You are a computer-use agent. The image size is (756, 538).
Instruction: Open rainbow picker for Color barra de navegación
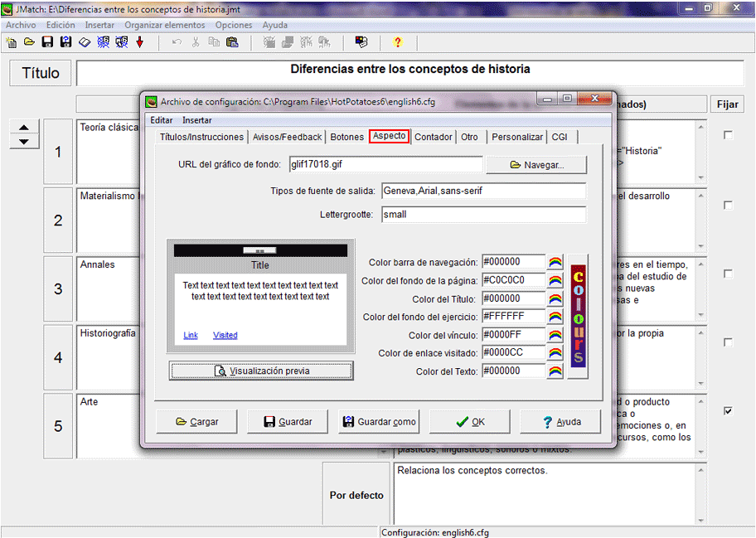tap(555, 263)
